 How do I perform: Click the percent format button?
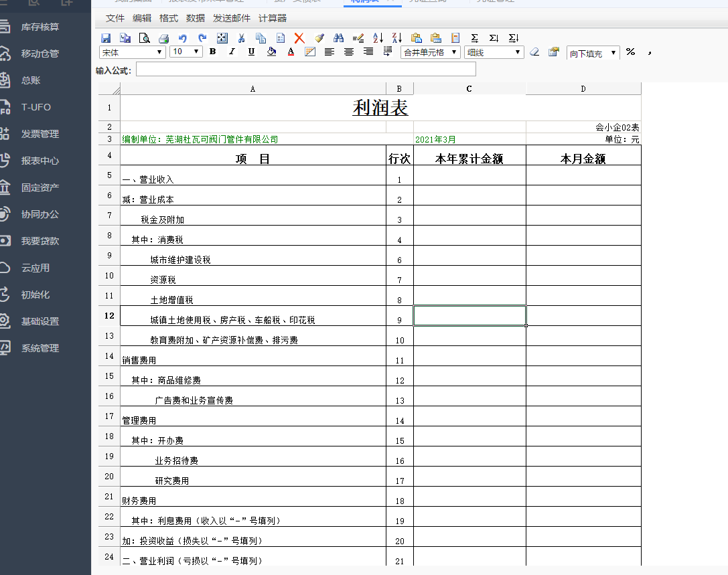pos(630,52)
